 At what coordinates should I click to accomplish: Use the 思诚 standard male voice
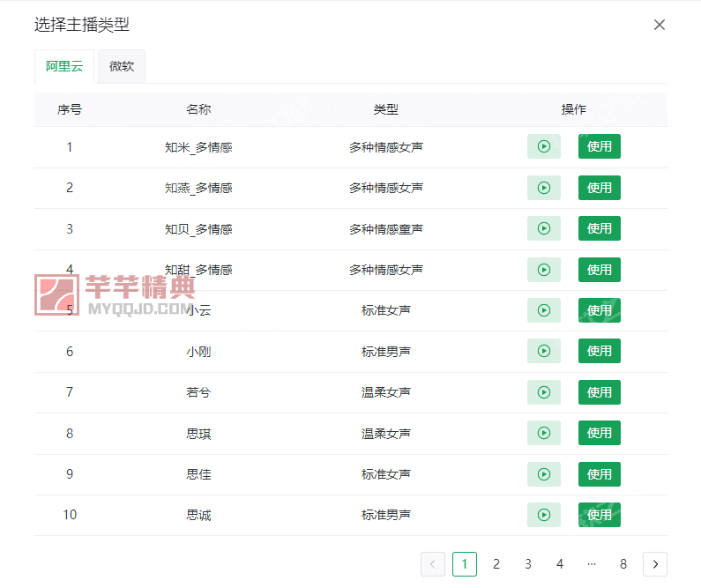tap(599, 515)
